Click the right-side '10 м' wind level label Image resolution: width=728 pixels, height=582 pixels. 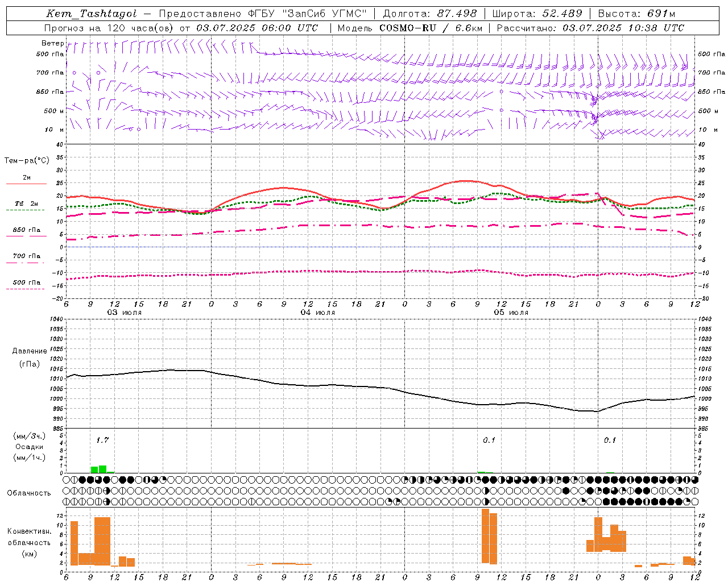pos(708,130)
